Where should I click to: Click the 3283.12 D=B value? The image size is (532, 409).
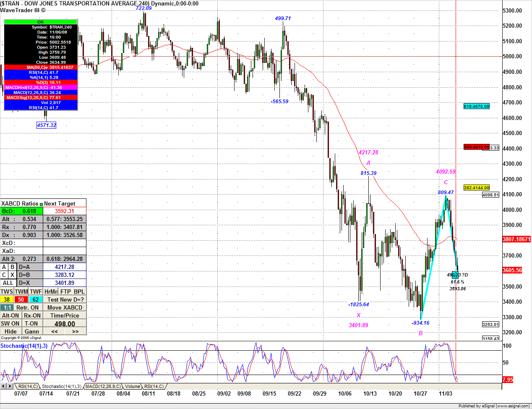65,275
